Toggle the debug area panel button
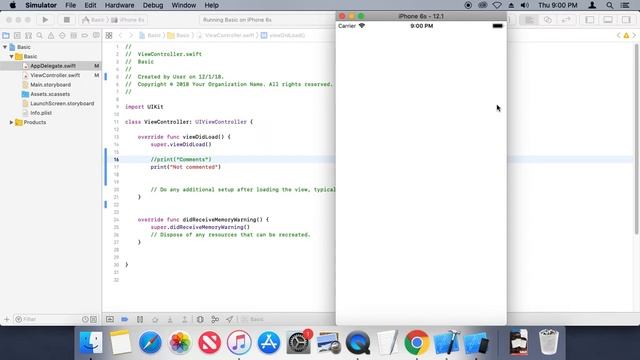 click(x=608, y=20)
